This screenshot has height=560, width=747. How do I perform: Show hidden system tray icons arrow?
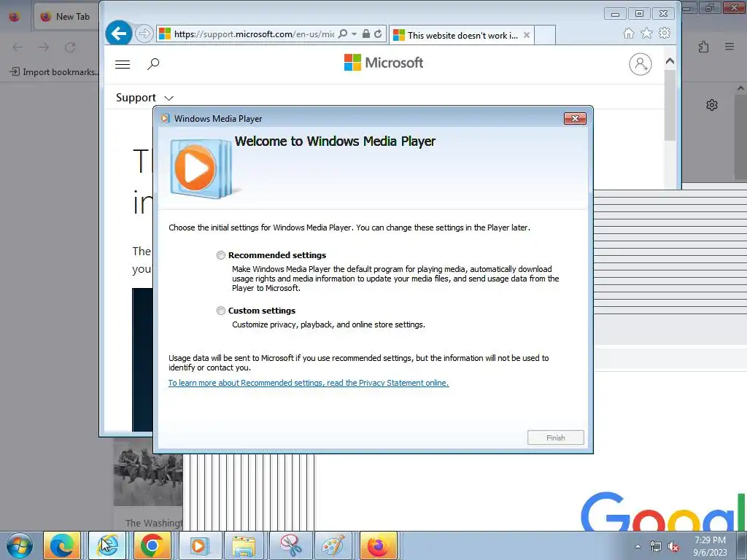pos(638,547)
